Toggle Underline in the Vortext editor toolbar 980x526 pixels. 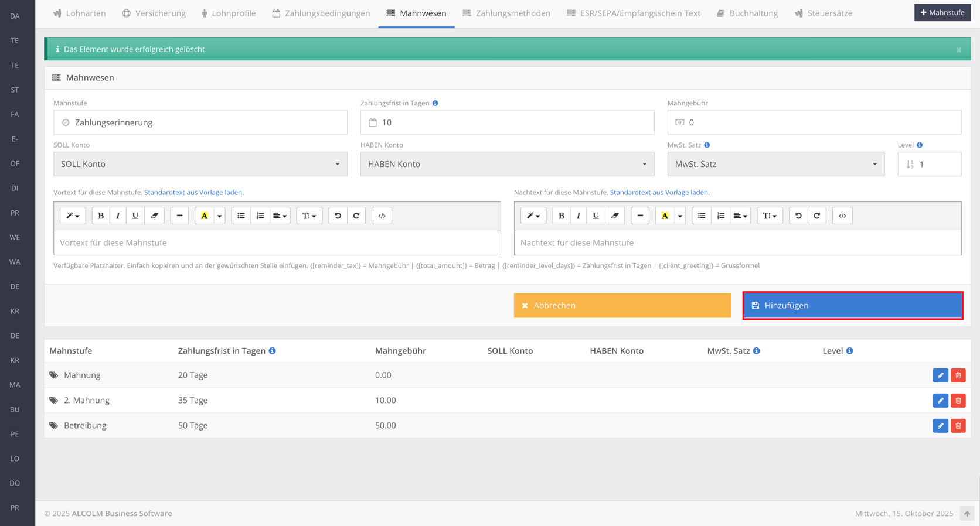[135, 216]
